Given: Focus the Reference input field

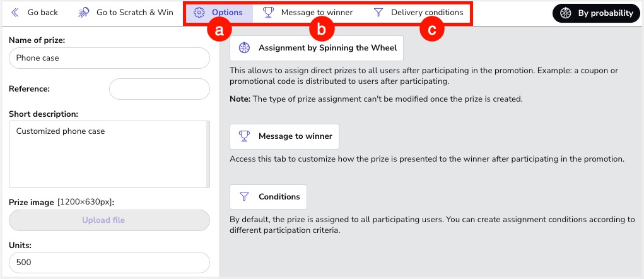Looking at the screenshot, I should (159, 89).
